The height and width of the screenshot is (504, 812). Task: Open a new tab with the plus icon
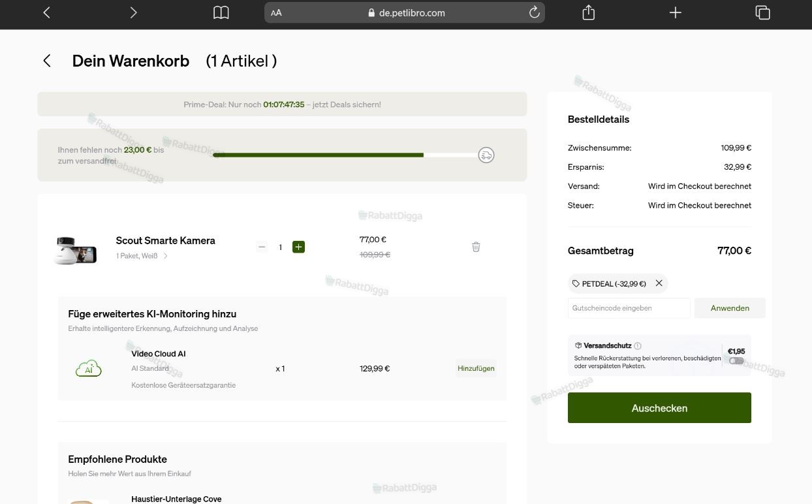676,12
